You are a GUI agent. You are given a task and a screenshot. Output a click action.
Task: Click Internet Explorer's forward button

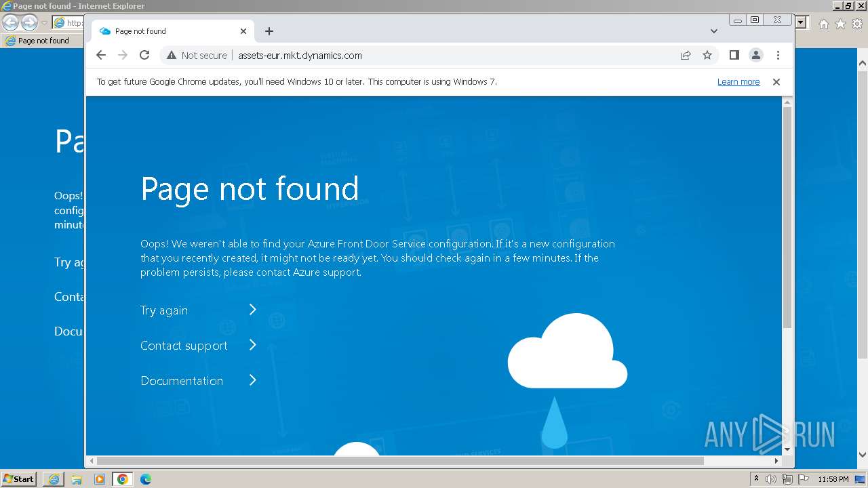pyautogui.click(x=29, y=22)
